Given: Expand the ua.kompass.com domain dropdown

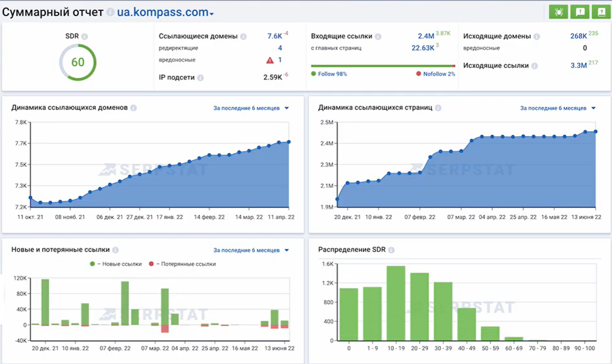Looking at the screenshot, I should tap(166, 12).
